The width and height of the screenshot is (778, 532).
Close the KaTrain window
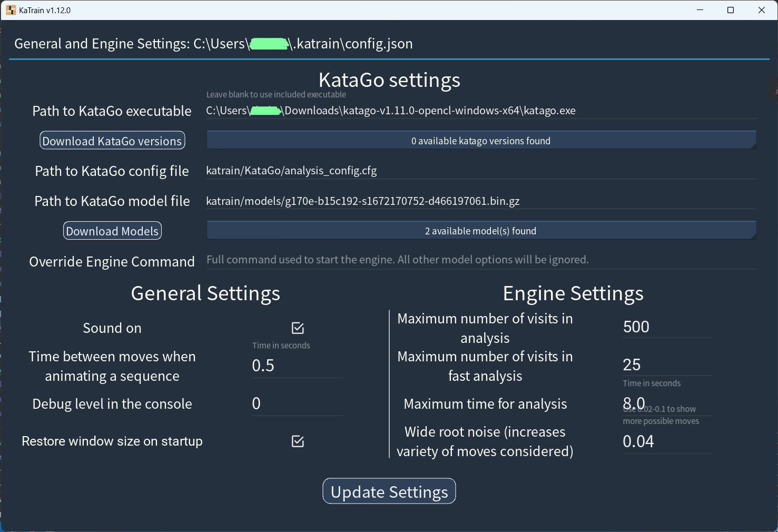762,10
